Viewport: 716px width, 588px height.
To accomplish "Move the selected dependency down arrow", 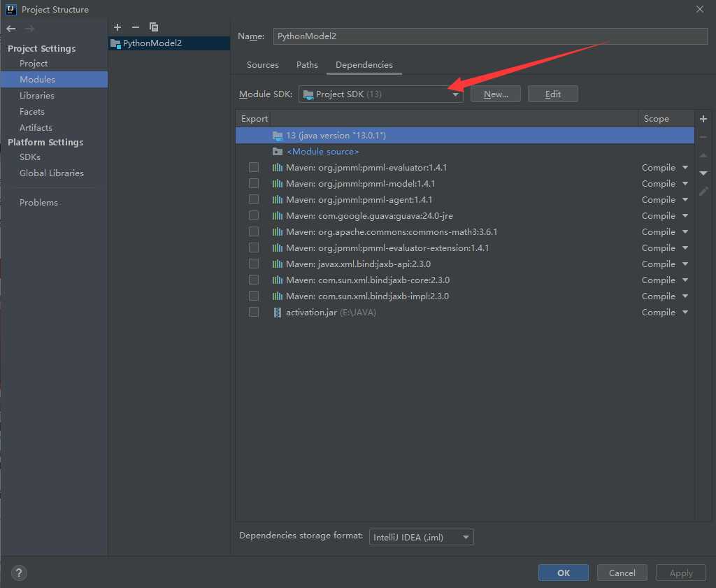I will coord(703,173).
